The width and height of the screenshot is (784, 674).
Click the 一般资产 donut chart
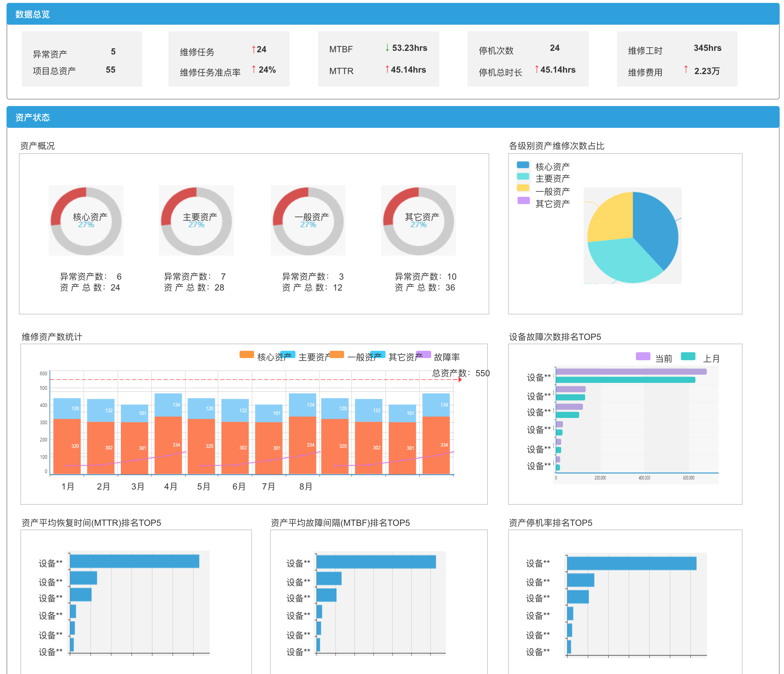308,221
